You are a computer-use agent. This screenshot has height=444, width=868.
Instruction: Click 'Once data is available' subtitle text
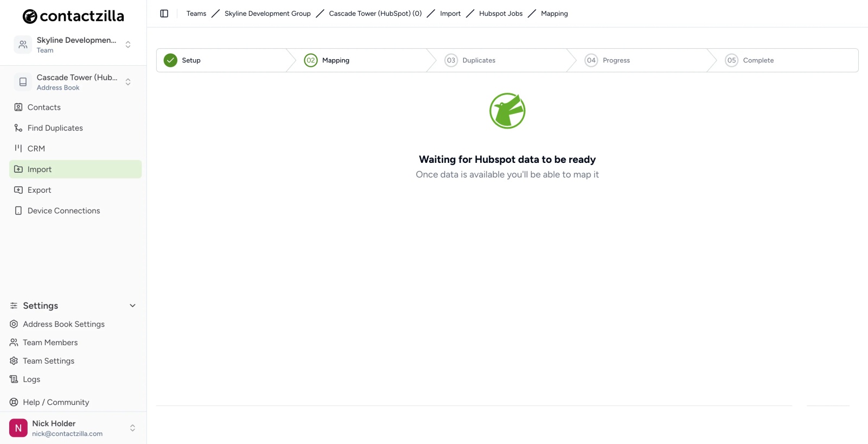(507, 175)
